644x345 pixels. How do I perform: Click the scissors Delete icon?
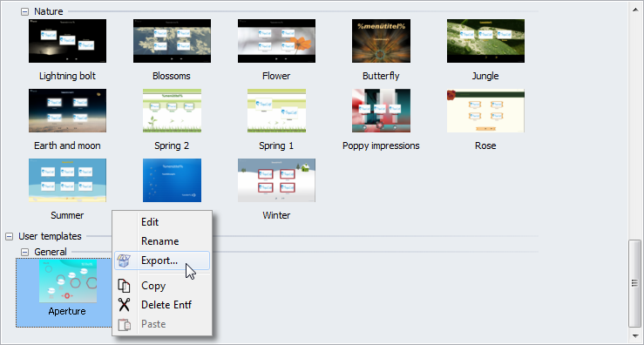124,305
